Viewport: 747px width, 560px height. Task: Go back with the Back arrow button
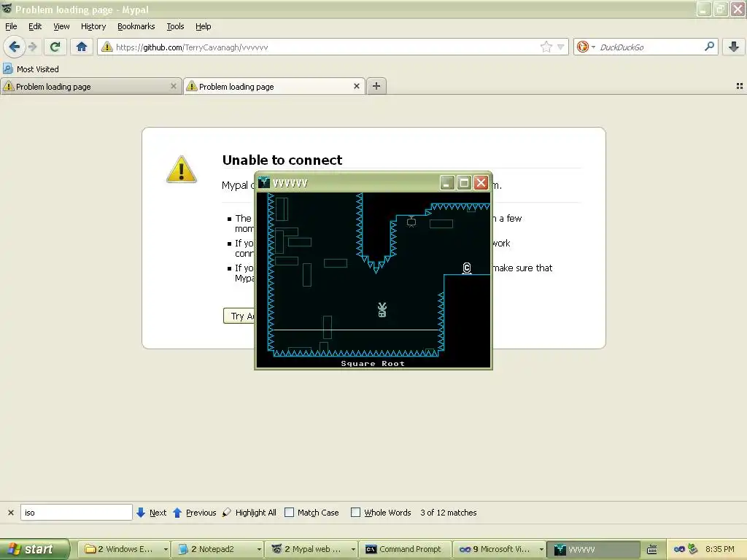[x=15, y=47]
